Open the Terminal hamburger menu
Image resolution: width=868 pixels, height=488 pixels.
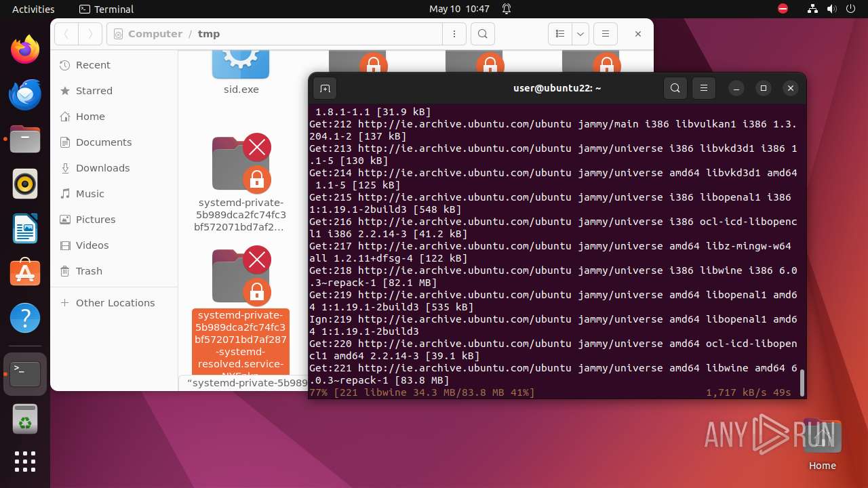[704, 88]
